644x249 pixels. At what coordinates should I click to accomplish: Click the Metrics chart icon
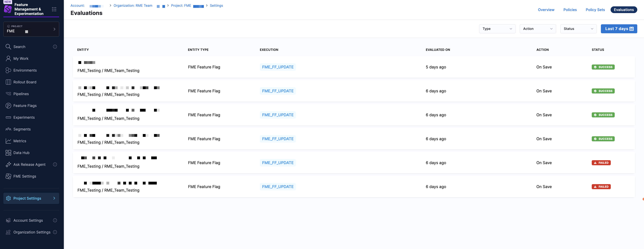tap(8, 141)
